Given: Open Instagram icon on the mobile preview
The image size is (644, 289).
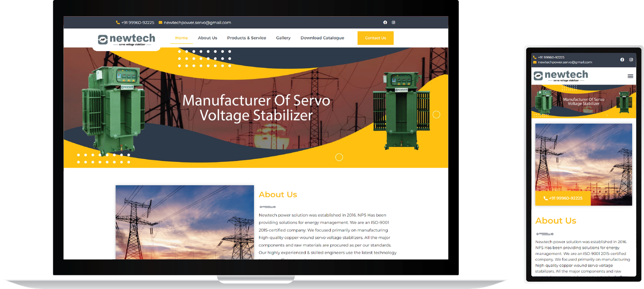Looking at the screenshot, I should pos(631,59).
